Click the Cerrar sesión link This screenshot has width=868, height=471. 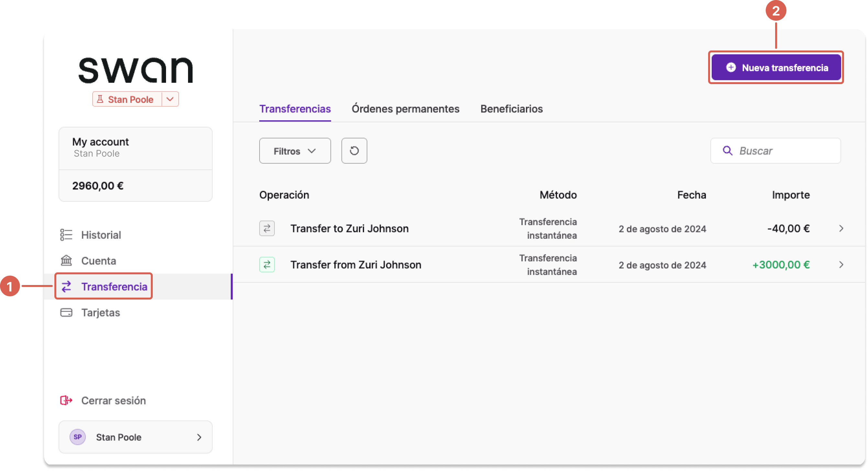tap(114, 400)
